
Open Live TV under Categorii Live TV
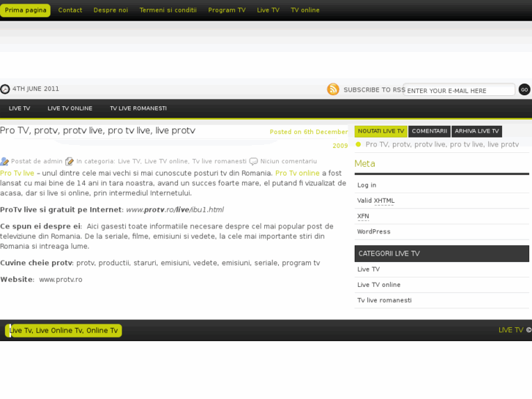pos(369,269)
